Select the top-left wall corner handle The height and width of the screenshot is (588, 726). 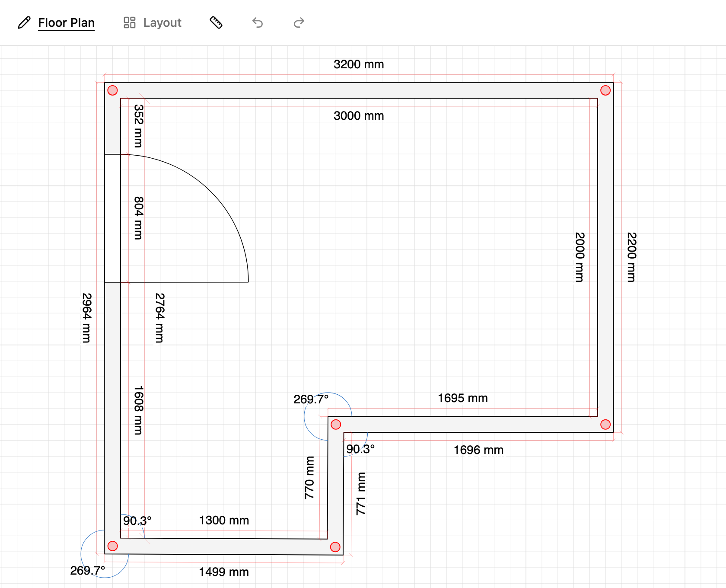pos(112,90)
